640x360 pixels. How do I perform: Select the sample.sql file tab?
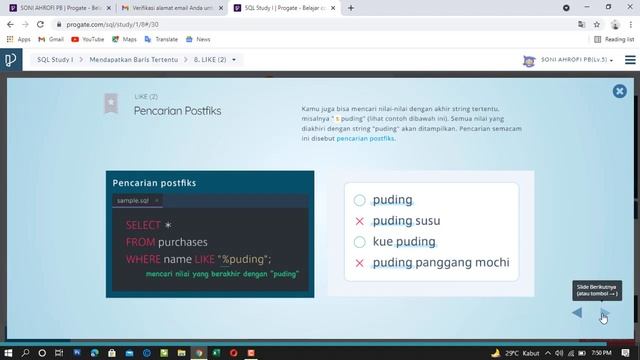(x=137, y=201)
